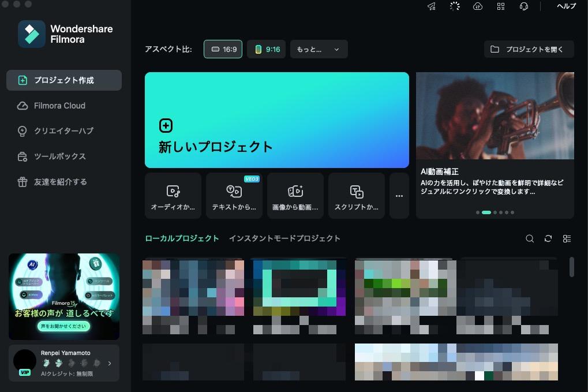Toggle the project list view mode
Viewport: 588px width, 392px height.
pos(567,238)
